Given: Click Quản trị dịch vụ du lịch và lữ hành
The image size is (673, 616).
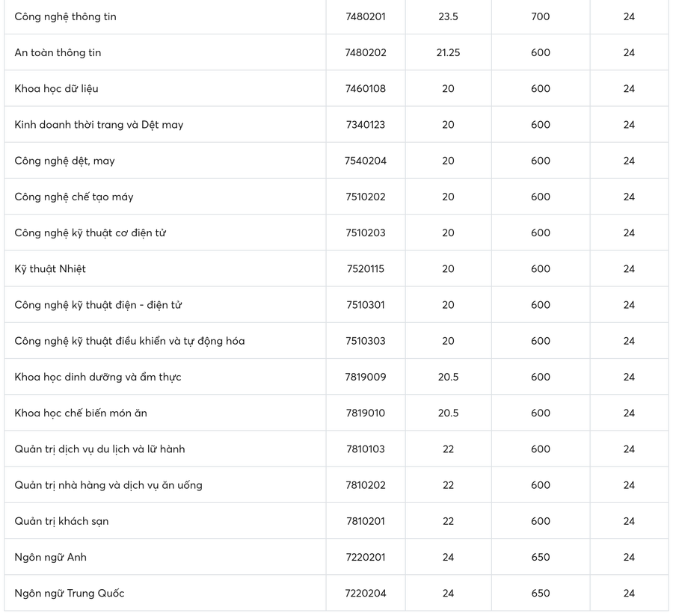Looking at the screenshot, I should pyautogui.click(x=99, y=449).
